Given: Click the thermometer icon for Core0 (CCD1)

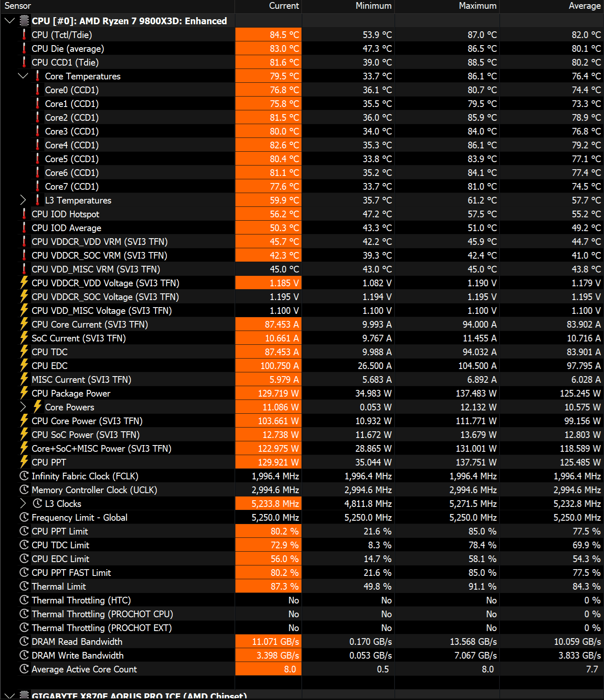Looking at the screenshot, I should pyautogui.click(x=38, y=90).
